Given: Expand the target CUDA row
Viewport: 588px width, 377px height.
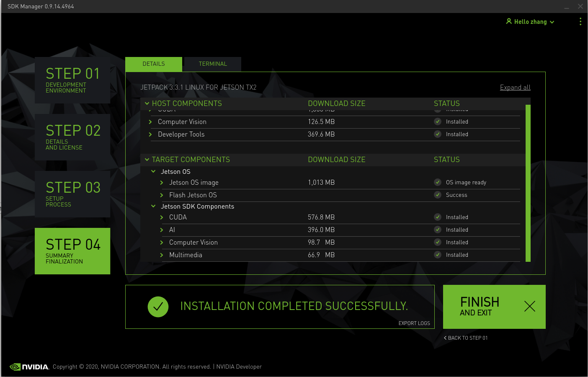Looking at the screenshot, I should click(162, 217).
